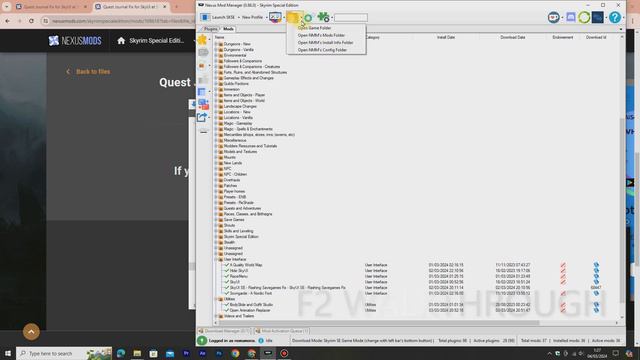The width and height of the screenshot is (640, 360).
Task: Open the Mod Activation Queue bottom tab
Action: pyautogui.click(x=282, y=331)
